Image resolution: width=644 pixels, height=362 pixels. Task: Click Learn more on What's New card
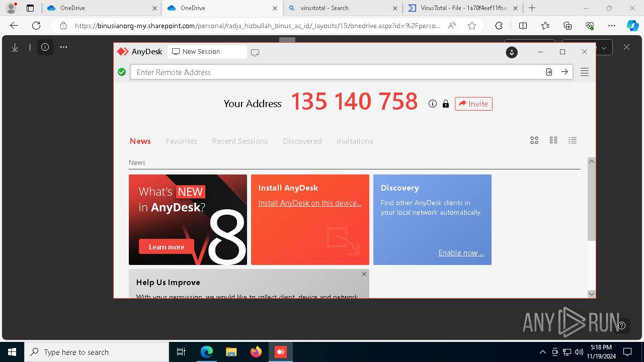pos(167,247)
